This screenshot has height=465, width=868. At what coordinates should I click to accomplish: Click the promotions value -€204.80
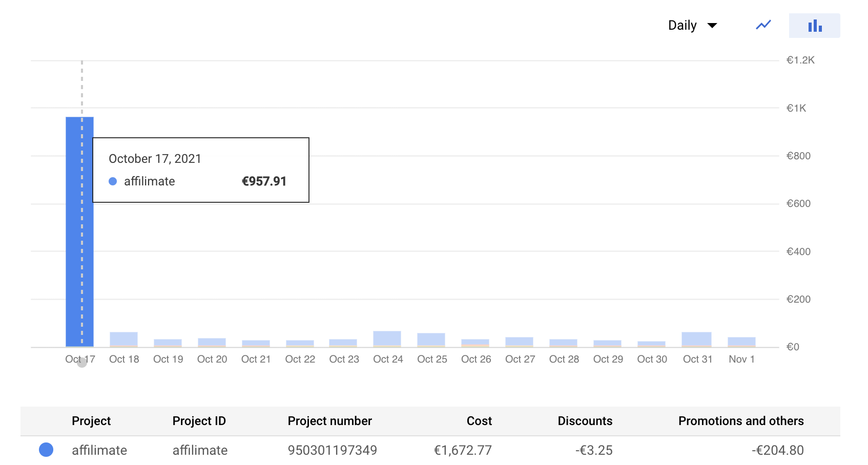777,450
